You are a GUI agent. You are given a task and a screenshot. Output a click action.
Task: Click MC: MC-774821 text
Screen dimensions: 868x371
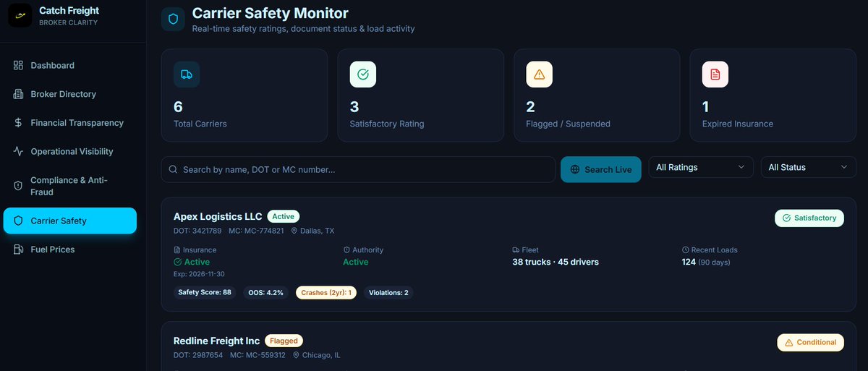pos(257,231)
